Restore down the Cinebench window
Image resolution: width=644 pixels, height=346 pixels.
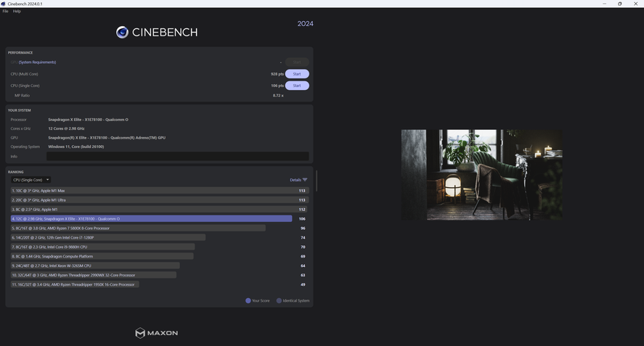pyautogui.click(x=620, y=4)
